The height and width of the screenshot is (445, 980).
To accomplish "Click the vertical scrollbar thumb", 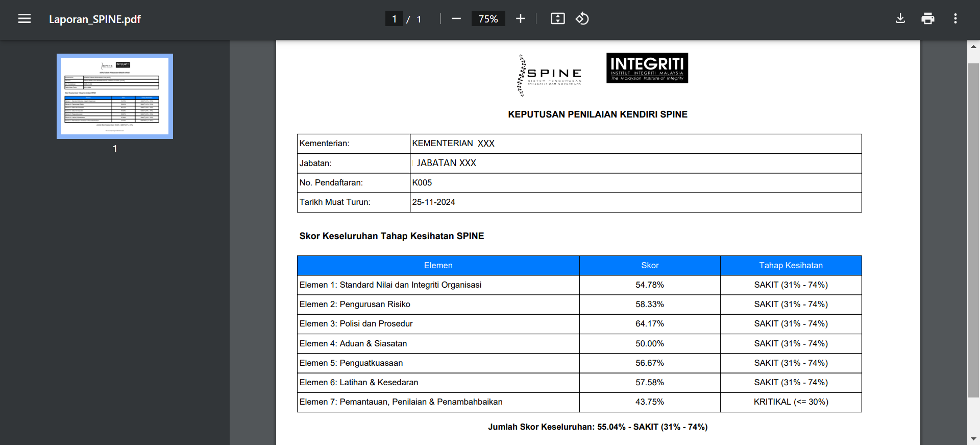I will 973,230.
